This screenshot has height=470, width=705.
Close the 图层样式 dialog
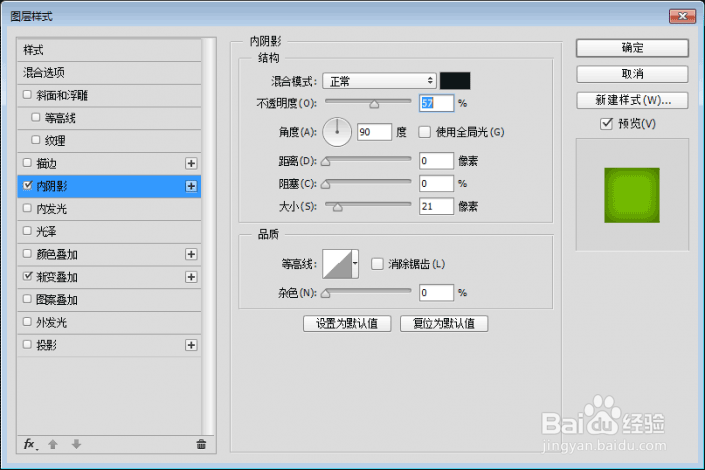(x=683, y=16)
